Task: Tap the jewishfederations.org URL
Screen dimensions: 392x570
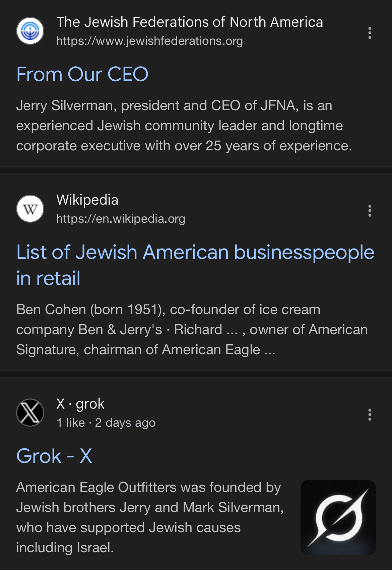Action: click(x=149, y=41)
